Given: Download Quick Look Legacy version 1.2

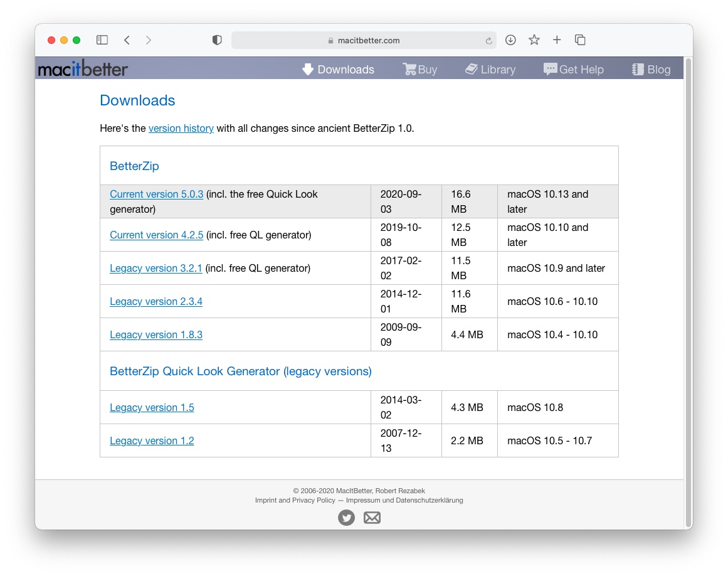Looking at the screenshot, I should [152, 441].
